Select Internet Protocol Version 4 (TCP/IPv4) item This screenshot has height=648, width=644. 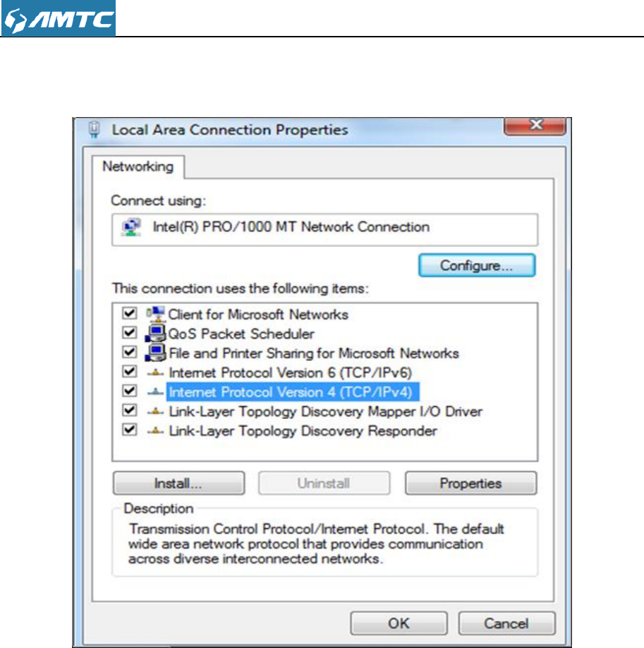pyautogui.click(x=293, y=392)
